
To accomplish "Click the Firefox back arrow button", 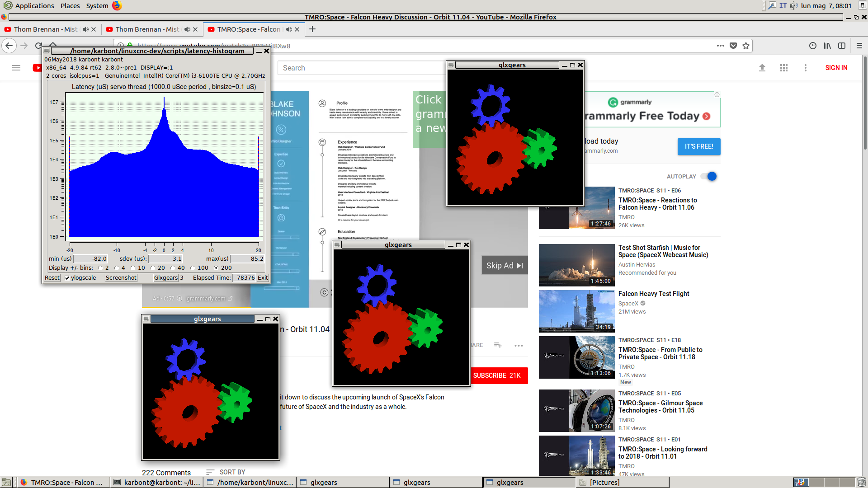I will 9,46.
